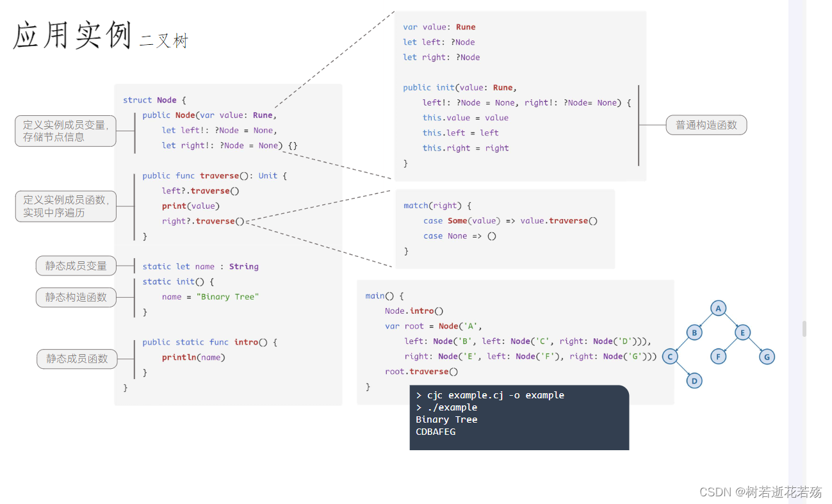Click code line "var root = Node('A',"

434,326
